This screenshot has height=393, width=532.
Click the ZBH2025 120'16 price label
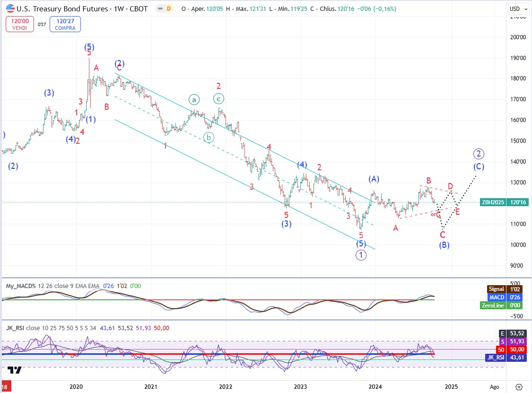(x=504, y=202)
